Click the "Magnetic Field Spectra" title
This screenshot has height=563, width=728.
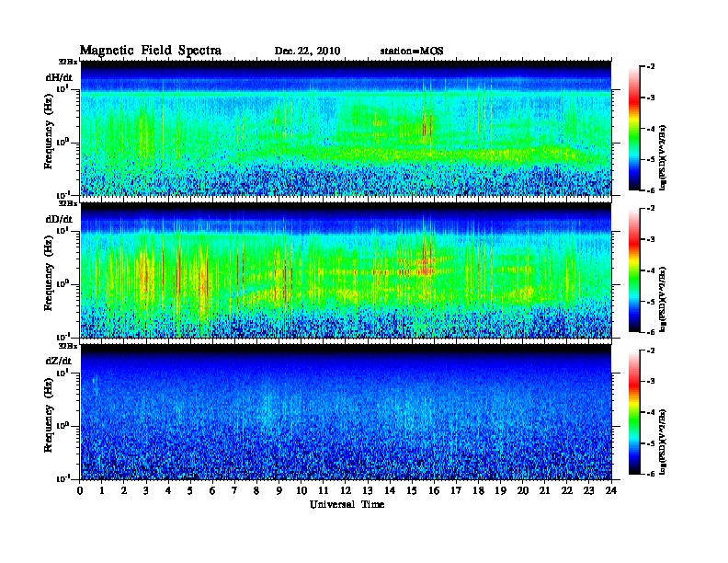tap(151, 51)
